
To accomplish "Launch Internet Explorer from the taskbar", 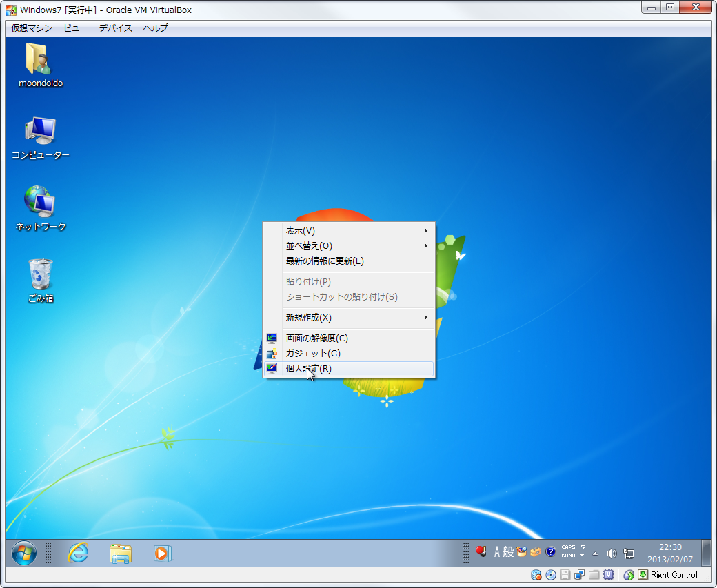I will 78,553.
